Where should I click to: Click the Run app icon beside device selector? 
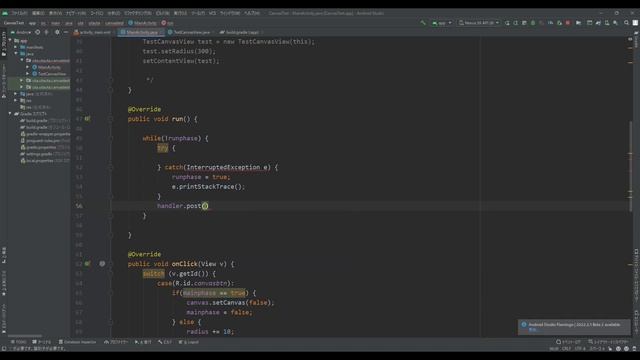coord(507,23)
